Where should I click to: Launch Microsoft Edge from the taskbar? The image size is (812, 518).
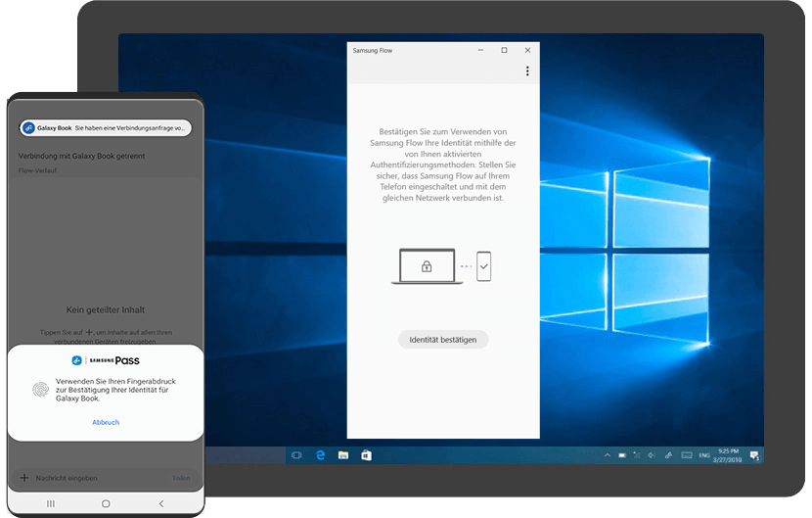320,455
